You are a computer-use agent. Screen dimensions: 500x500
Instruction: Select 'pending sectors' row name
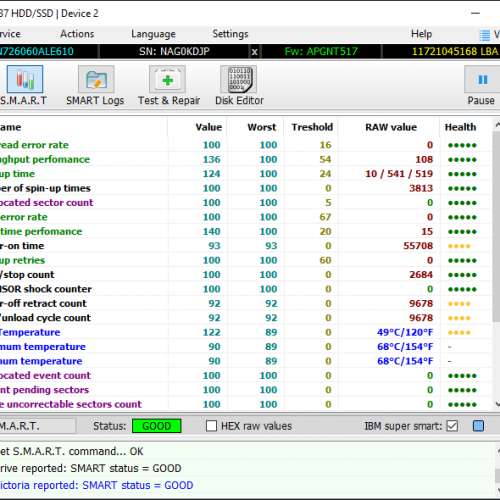[x=44, y=390]
